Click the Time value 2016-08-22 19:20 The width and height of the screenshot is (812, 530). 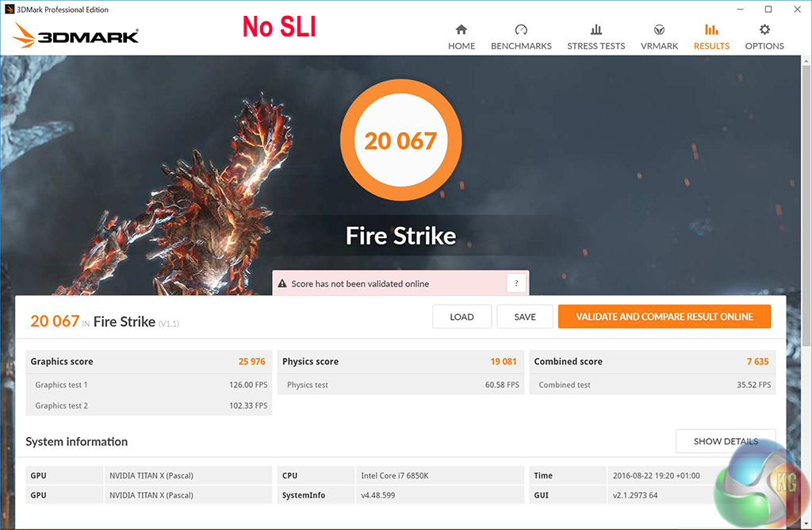[x=656, y=475]
